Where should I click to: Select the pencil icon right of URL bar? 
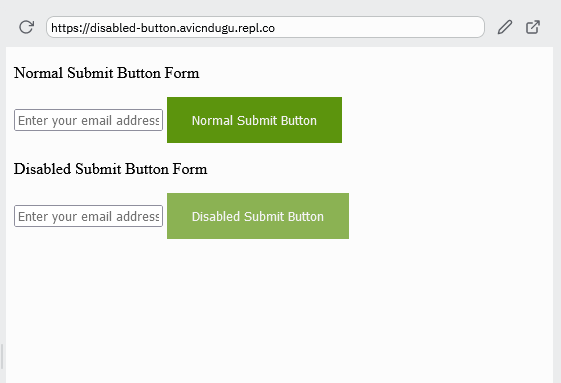click(504, 27)
